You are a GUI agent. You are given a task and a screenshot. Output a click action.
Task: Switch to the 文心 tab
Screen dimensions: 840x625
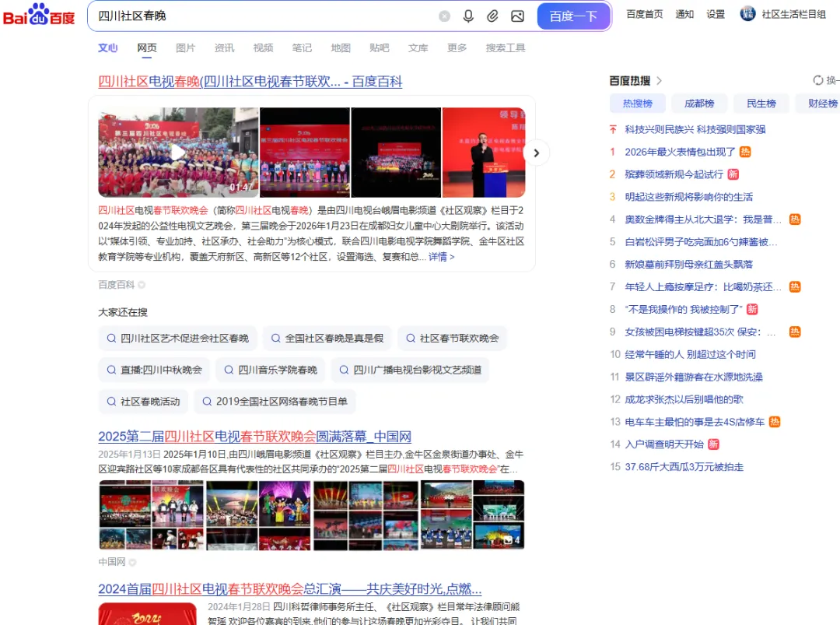(107, 47)
